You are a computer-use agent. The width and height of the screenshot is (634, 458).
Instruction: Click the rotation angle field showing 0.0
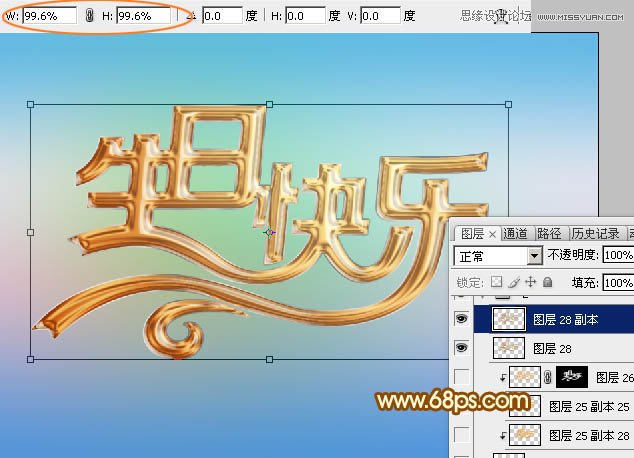(222, 16)
